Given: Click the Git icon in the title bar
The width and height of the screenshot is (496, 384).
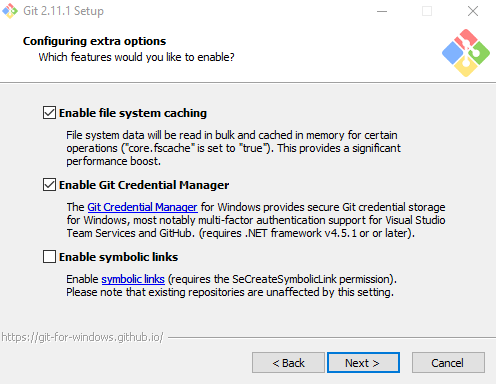Looking at the screenshot, I should [x=10, y=11].
